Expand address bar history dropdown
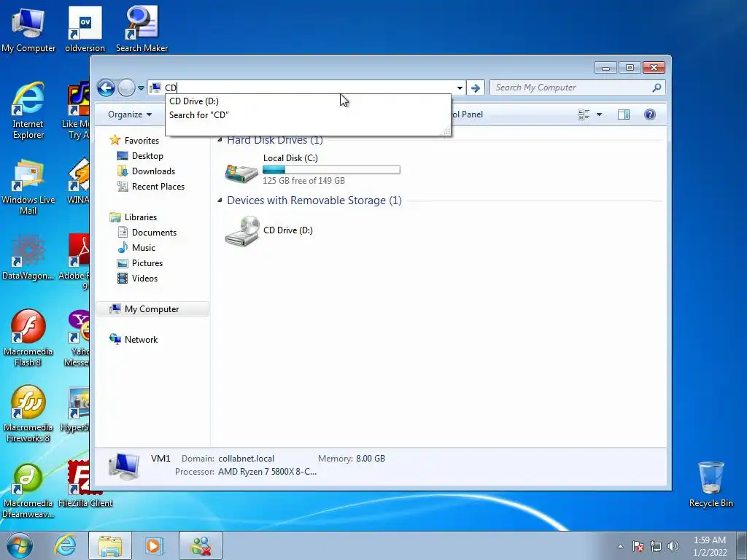This screenshot has width=747, height=560. (x=460, y=87)
